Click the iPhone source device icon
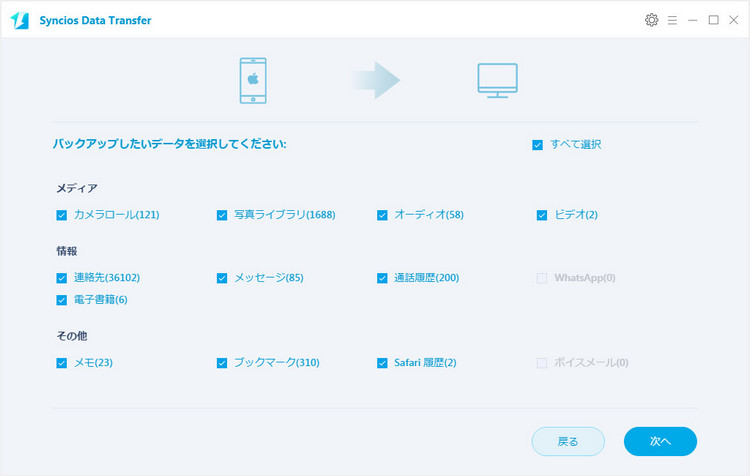Image resolution: width=750 pixels, height=476 pixels. coord(253,80)
